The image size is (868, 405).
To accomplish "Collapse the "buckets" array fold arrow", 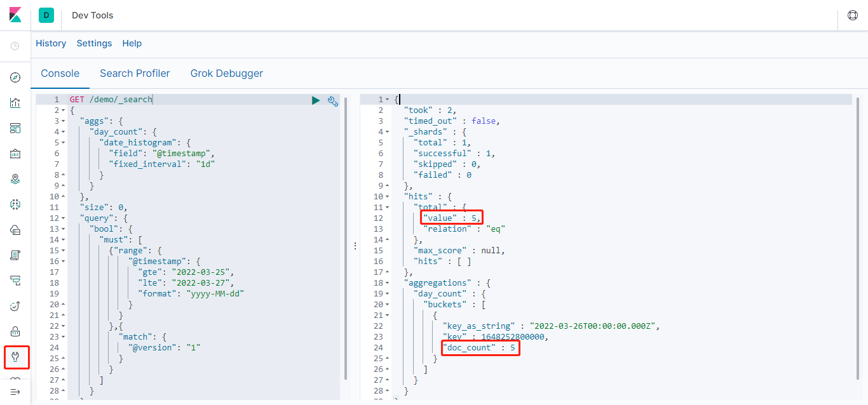I will pos(388,305).
